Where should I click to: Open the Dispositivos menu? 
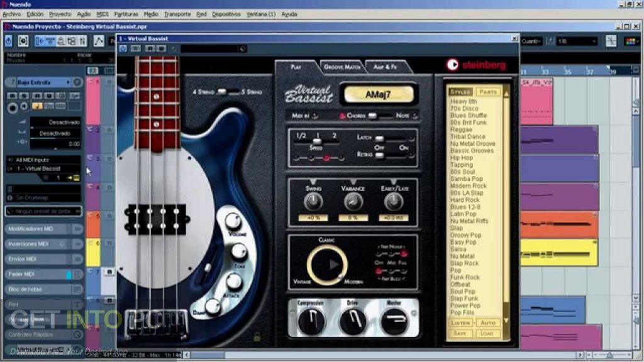226,14
